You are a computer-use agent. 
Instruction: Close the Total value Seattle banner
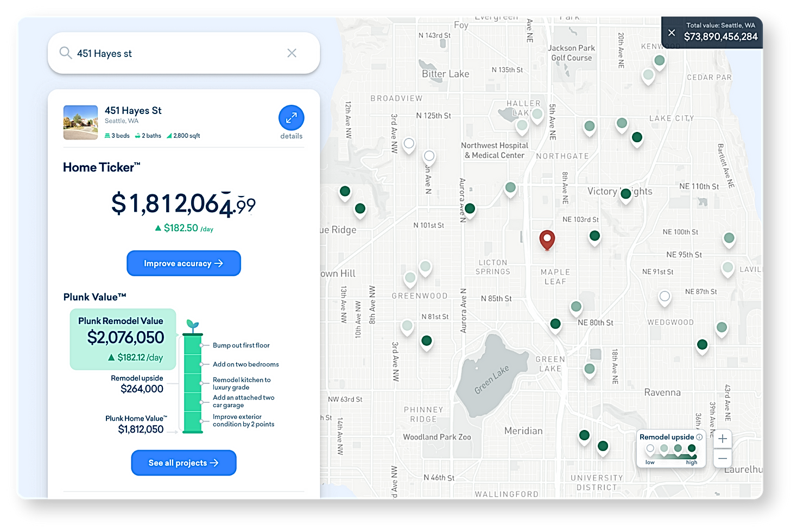click(672, 33)
